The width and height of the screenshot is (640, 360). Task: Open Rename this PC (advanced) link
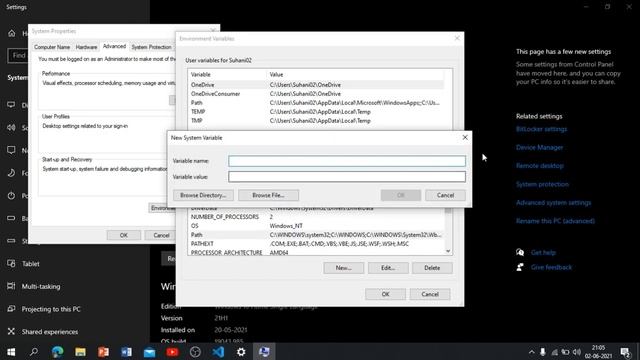click(555, 221)
